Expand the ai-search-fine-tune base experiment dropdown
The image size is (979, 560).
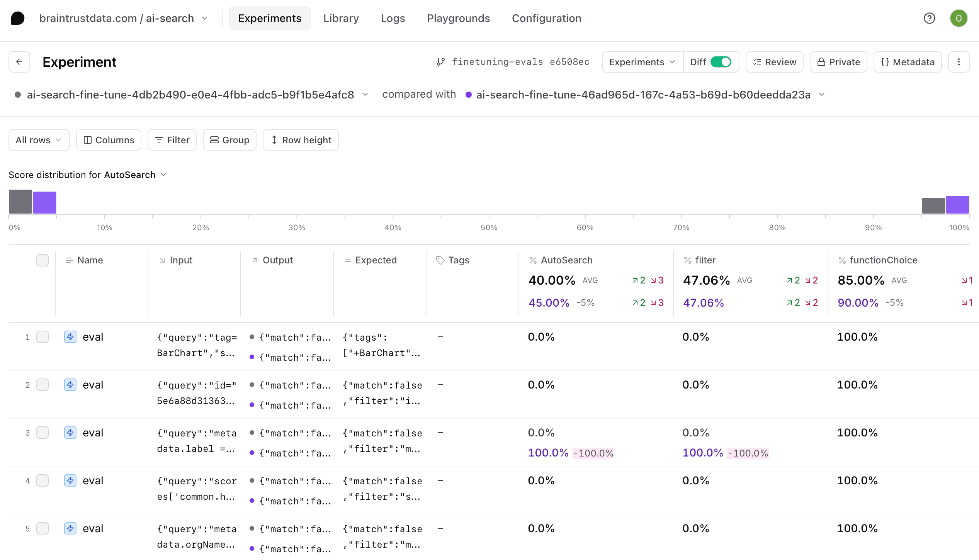tap(366, 94)
